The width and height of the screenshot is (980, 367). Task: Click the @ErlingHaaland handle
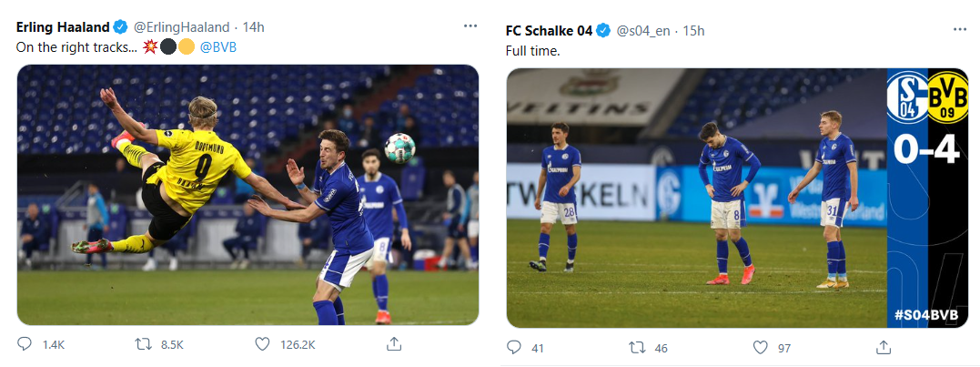[182, 25]
